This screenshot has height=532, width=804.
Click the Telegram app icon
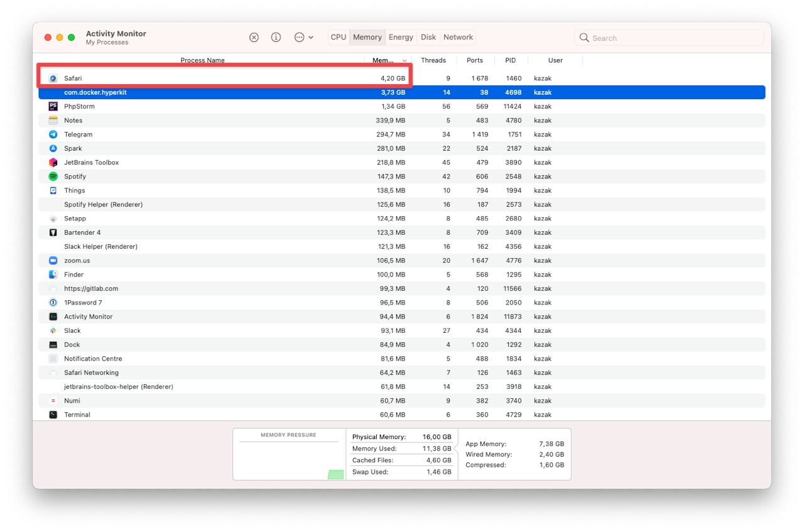[53, 134]
